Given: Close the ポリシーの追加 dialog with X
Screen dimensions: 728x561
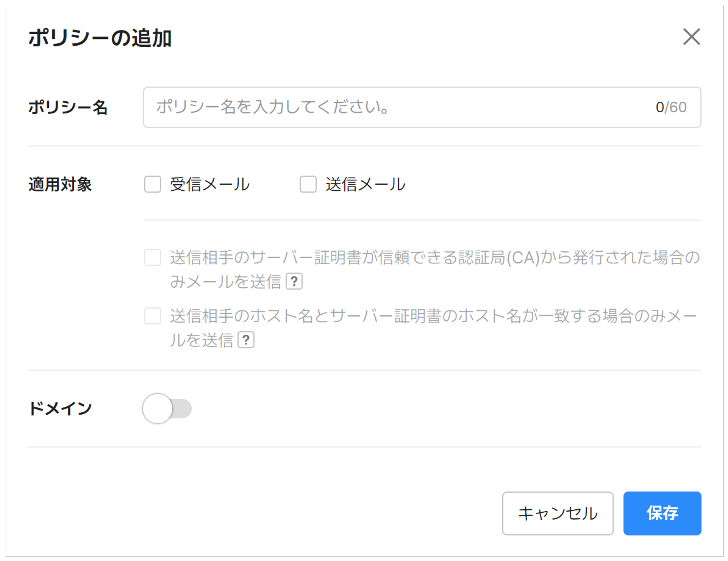Looking at the screenshot, I should pyautogui.click(x=691, y=37).
